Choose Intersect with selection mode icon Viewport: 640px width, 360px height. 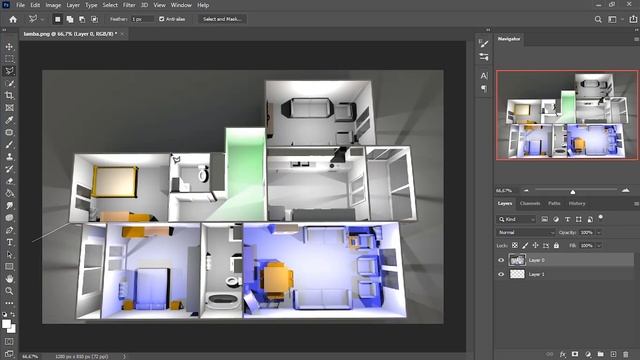click(94, 19)
